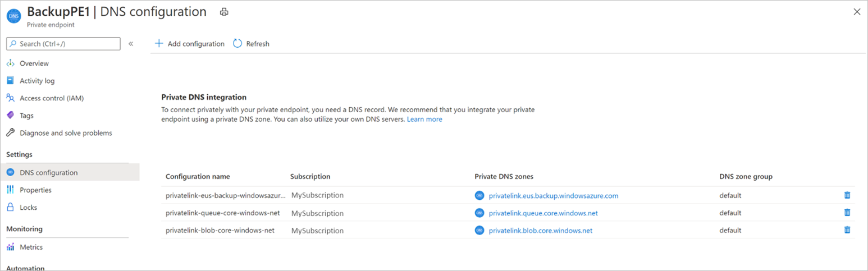This screenshot has width=868, height=271.
Task: Delete the privatelink-queue-core configuration via trash icon
Action: point(847,213)
